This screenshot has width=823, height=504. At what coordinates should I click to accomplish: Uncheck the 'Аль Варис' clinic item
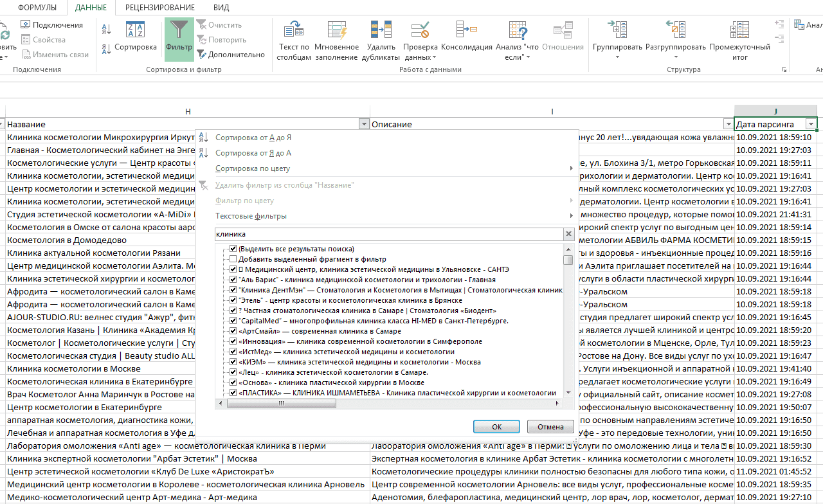tap(233, 280)
